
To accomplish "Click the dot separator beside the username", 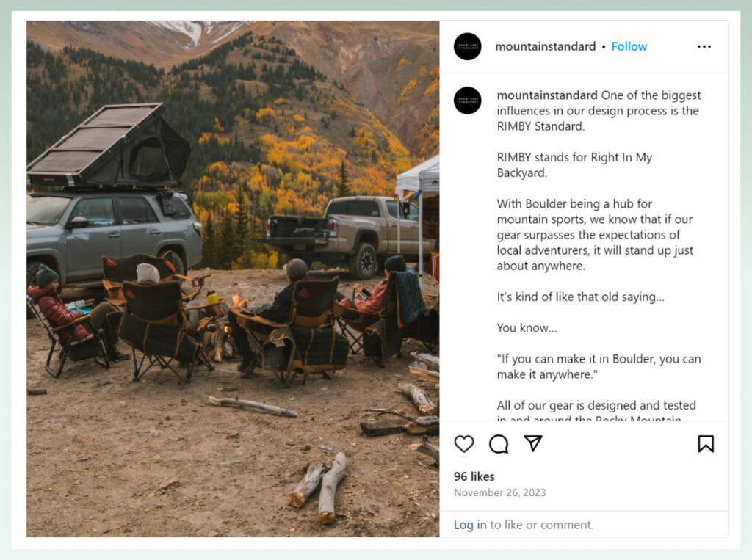I will pyautogui.click(x=604, y=46).
